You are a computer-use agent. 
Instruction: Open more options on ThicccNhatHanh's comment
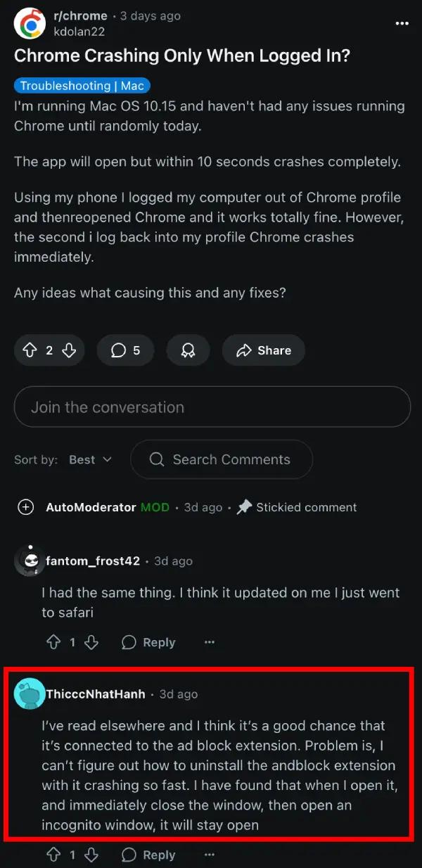pos(209,855)
